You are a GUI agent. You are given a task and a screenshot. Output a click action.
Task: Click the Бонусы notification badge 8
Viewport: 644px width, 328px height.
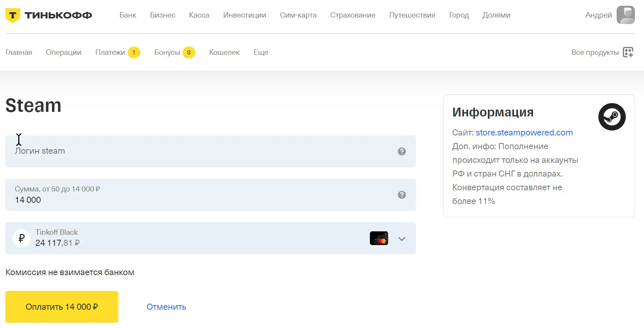[x=189, y=53]
